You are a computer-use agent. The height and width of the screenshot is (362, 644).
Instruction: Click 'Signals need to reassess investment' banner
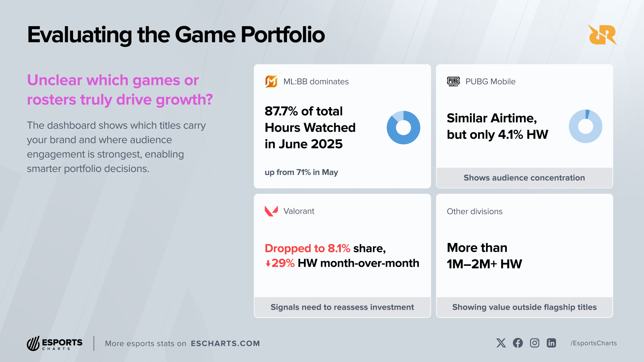pos(342,307)
